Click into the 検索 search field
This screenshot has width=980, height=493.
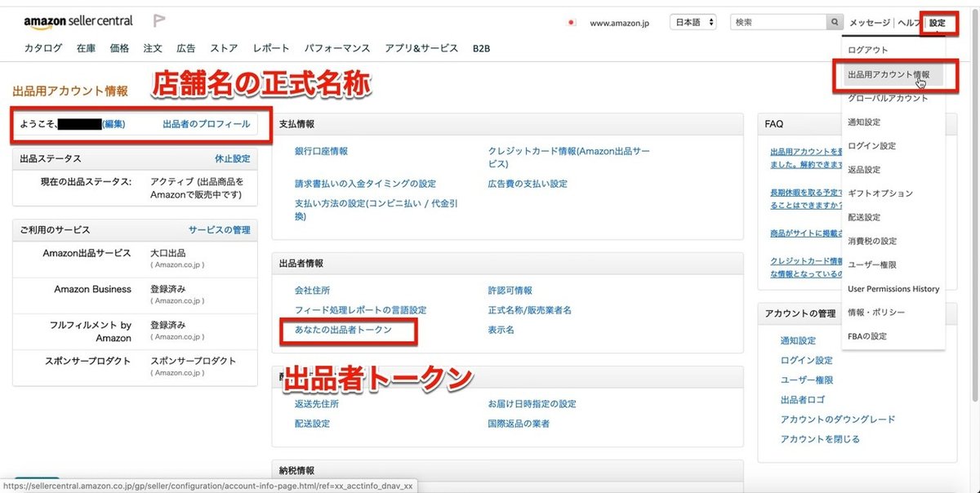click(x=778, y=23)
